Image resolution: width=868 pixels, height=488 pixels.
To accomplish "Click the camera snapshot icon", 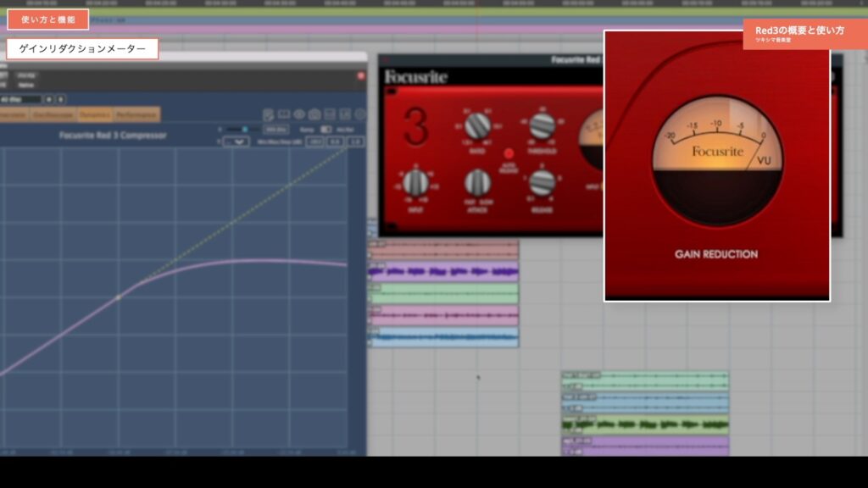I will pos(314,114).
